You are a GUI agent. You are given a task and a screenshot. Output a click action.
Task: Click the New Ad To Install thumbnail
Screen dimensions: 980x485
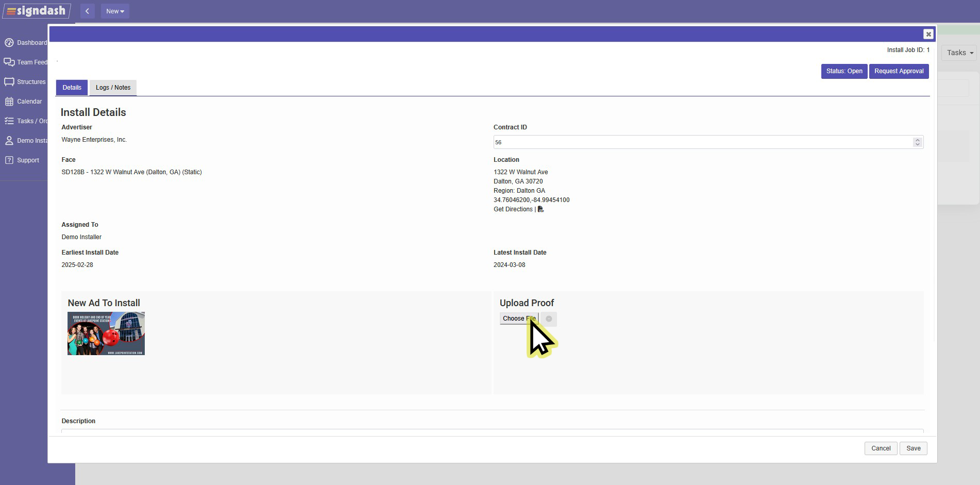pyautogui.click(x=106, y=333)
